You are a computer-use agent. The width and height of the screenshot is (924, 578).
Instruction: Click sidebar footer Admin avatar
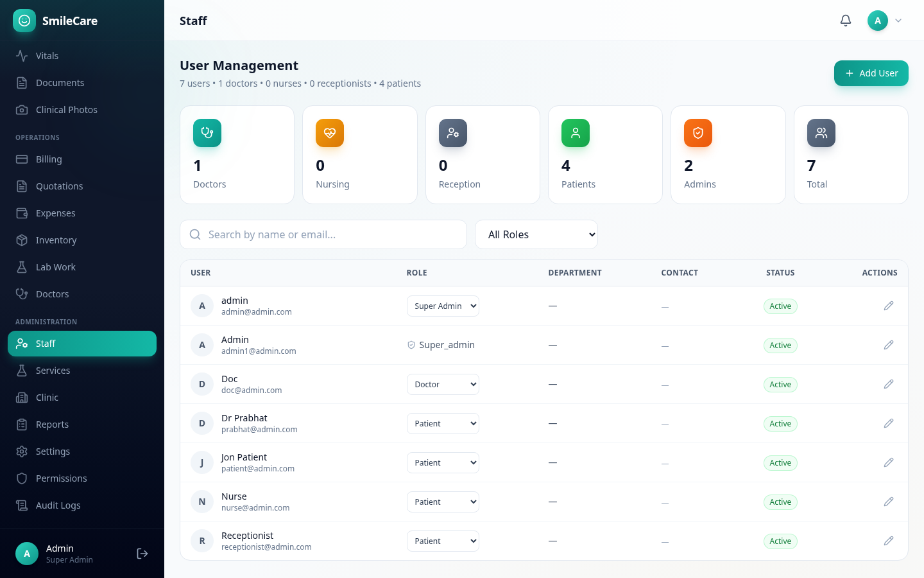click(27, 554)
